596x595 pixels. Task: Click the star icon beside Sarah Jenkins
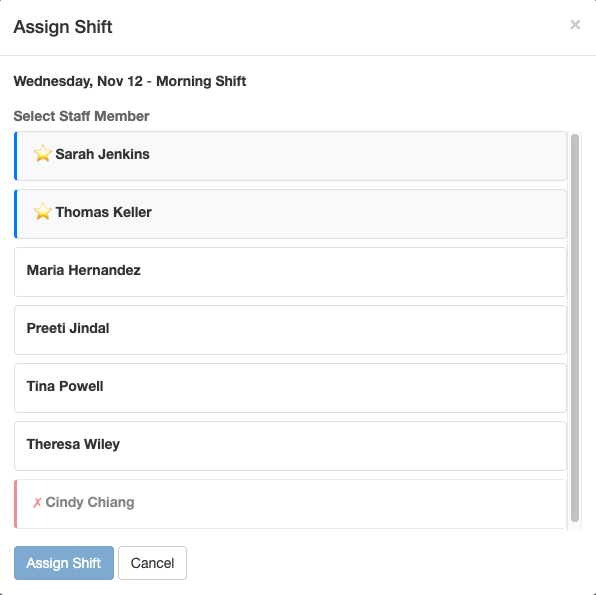[43, 154]
